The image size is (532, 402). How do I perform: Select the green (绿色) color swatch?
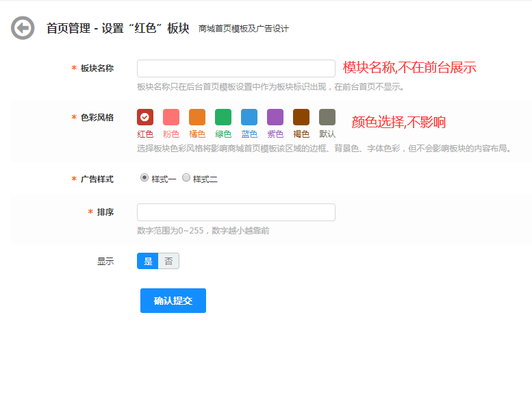223,117
